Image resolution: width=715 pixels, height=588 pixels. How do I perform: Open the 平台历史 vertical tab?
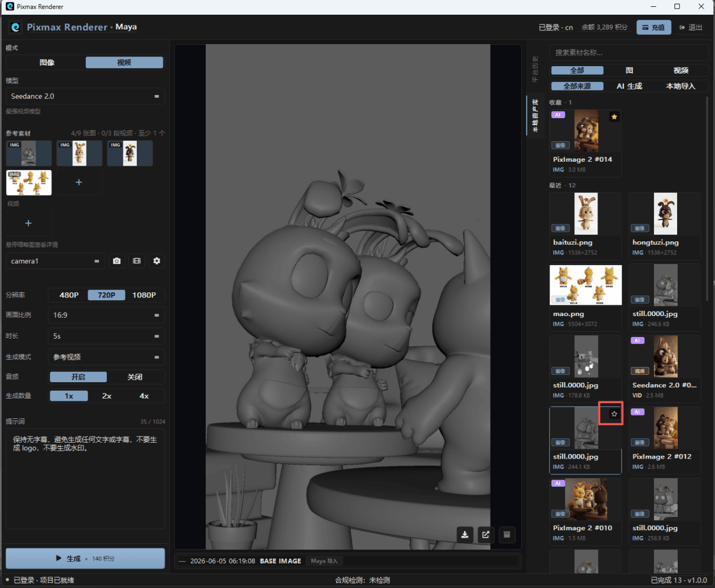coord(535,69)
